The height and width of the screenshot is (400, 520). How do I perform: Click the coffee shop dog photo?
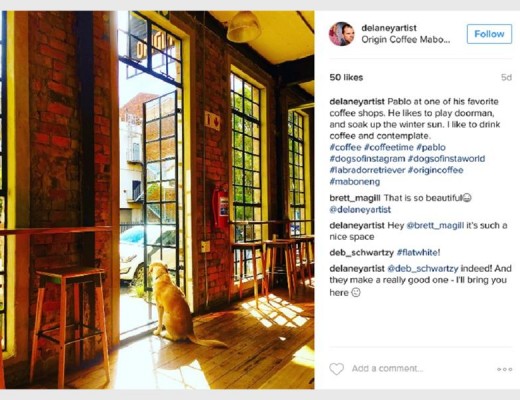tap(157, 200)
